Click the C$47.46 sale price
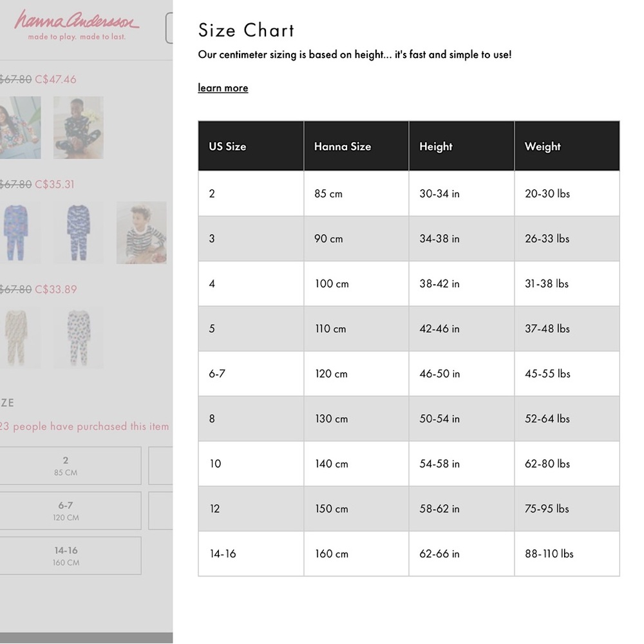644x644 pixels. click(x=55, y=79)
